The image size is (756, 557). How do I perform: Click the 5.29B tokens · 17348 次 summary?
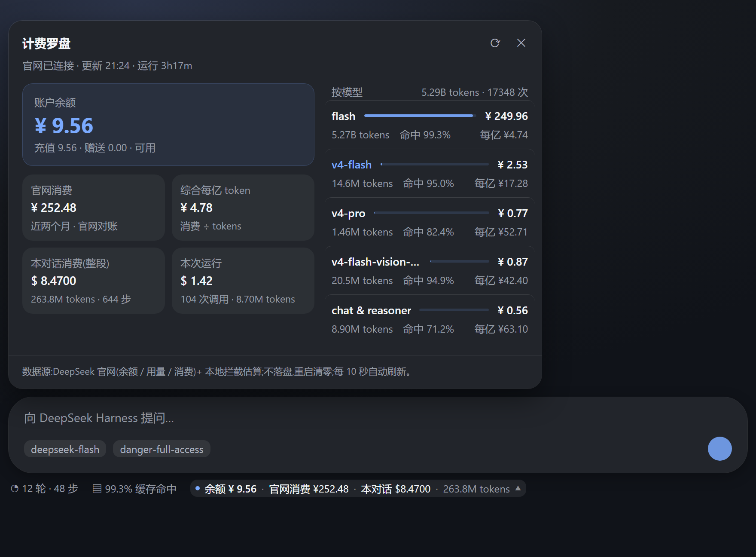pyautogui.click(x=475, y=92)
